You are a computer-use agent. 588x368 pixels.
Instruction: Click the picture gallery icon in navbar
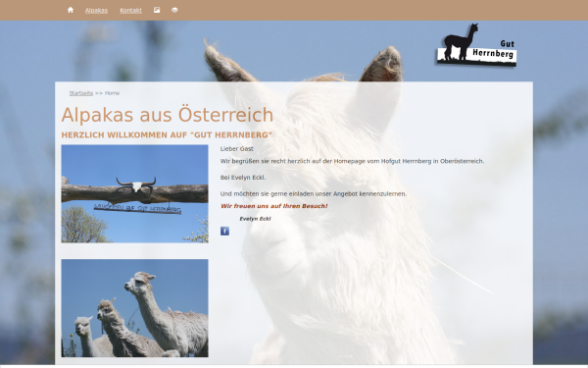pos(157,10)
